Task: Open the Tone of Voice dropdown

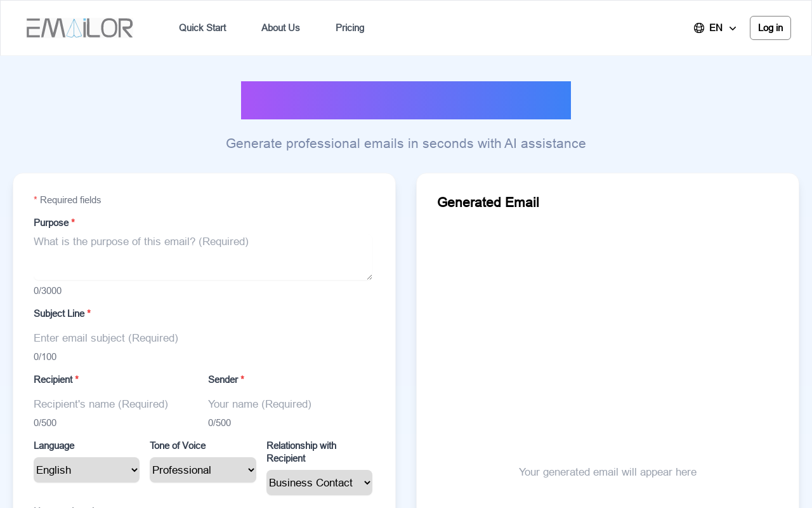Action: 203,470
